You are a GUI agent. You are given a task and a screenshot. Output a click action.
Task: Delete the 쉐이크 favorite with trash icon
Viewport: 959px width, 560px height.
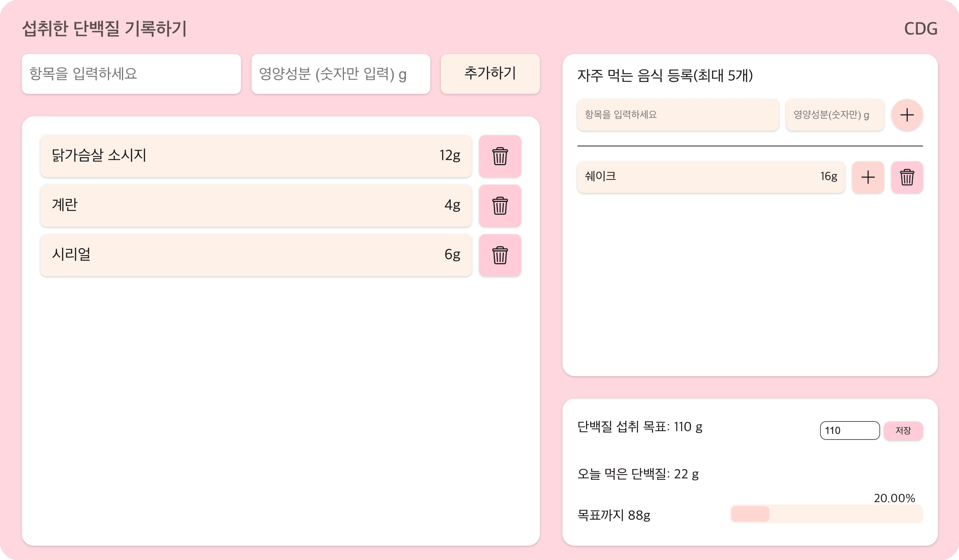pyautogui.click(x=907, y=177)
